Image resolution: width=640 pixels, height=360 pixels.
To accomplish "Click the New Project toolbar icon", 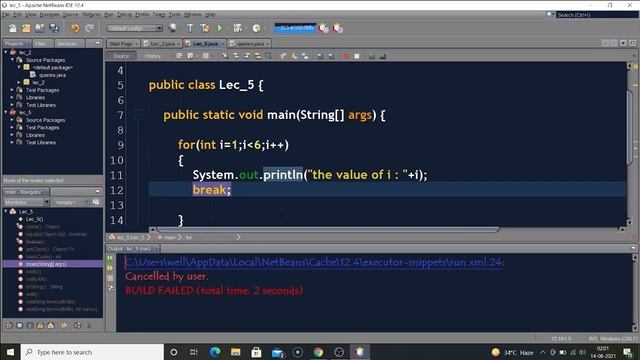I will [x=26, y=28].
